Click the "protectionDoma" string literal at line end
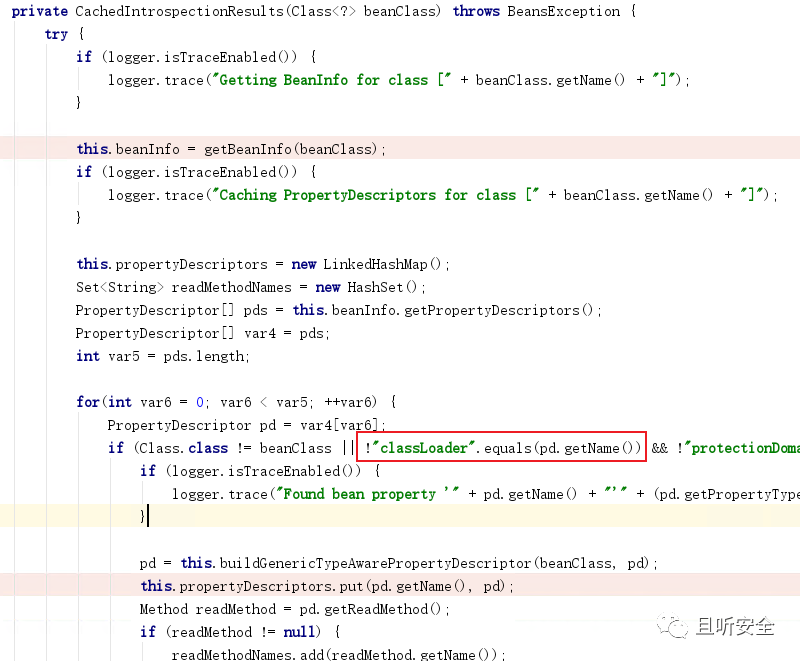 [742, 448]
